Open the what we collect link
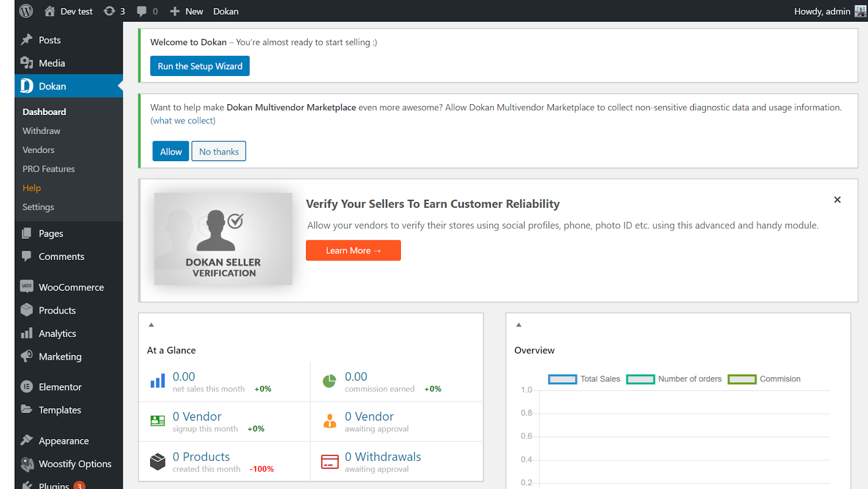 point(183,120)
